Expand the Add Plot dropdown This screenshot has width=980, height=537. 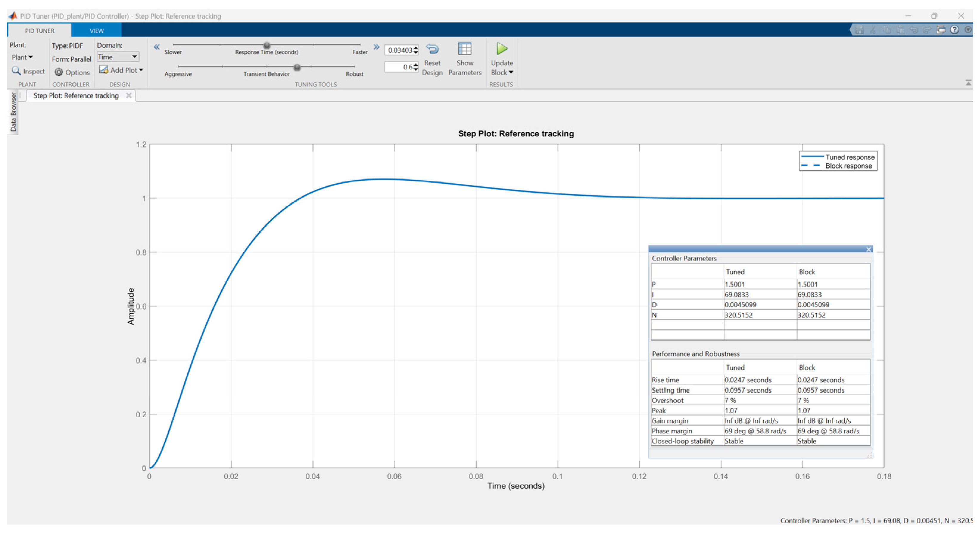coord(141,70)
